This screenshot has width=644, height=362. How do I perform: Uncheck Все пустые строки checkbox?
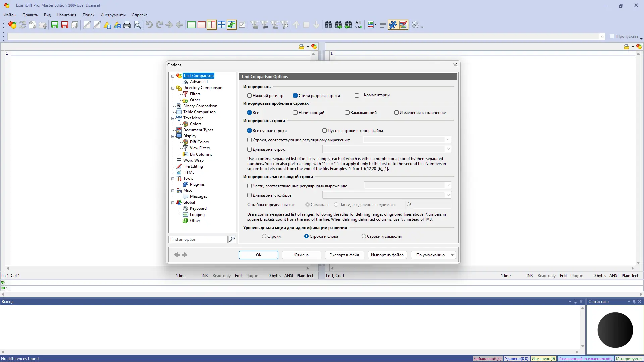(250, 131)
